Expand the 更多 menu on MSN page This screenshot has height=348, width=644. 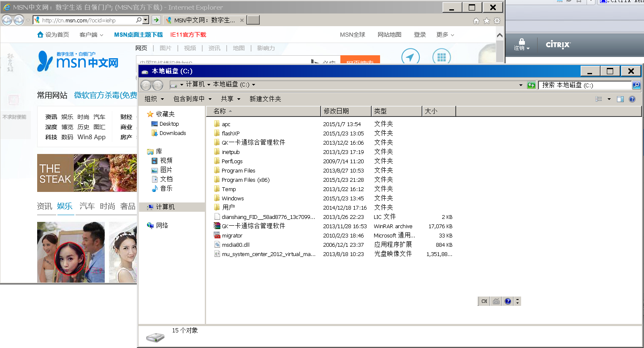(x=445, y=35)
